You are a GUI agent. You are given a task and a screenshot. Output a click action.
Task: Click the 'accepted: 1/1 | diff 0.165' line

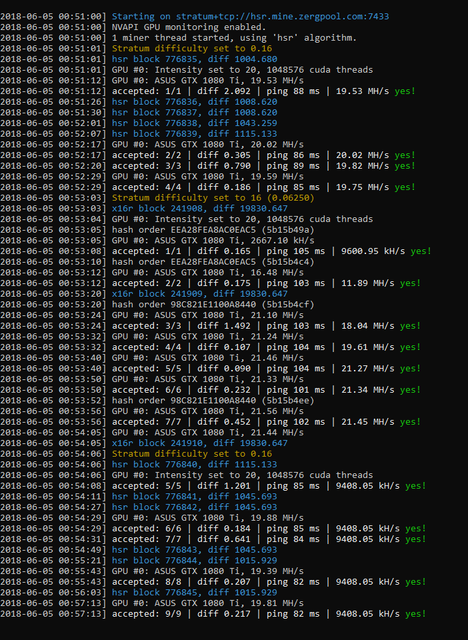click(x=216, y=251)
